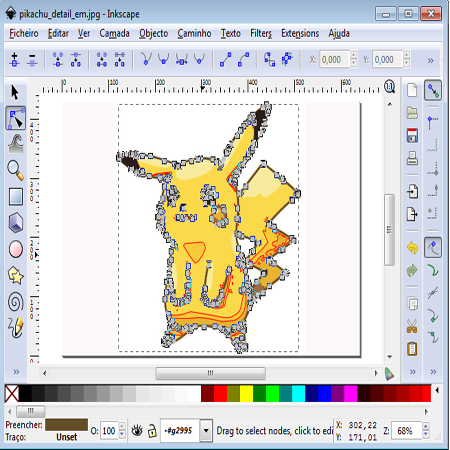Choose the Ellipse circle tool

(15, 249)
